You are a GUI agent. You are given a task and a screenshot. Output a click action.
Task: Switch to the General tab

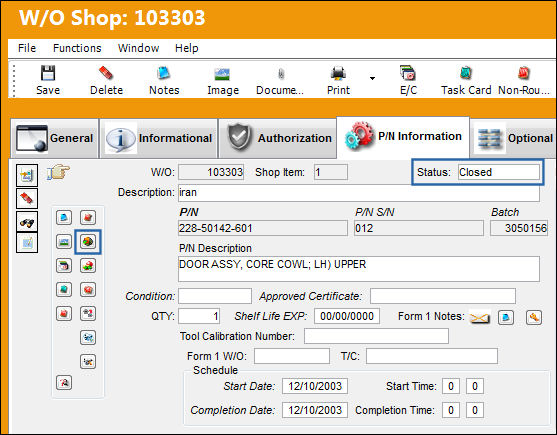pos(54,138)
